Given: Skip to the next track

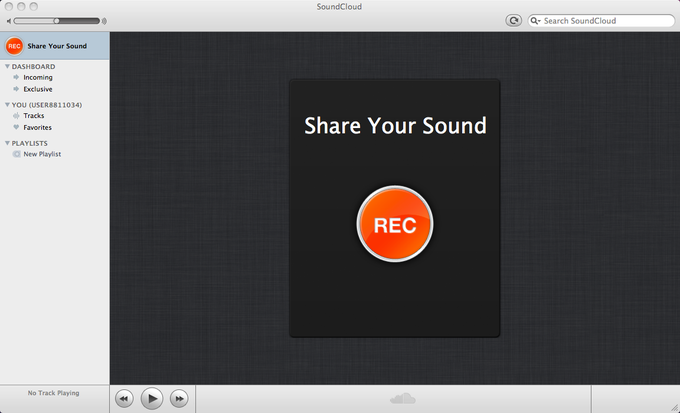Looking at the screenshot, I should [x=179, y=398].
